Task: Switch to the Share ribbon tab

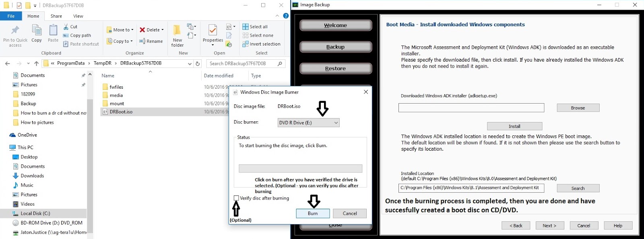Action: pos(56,16)
